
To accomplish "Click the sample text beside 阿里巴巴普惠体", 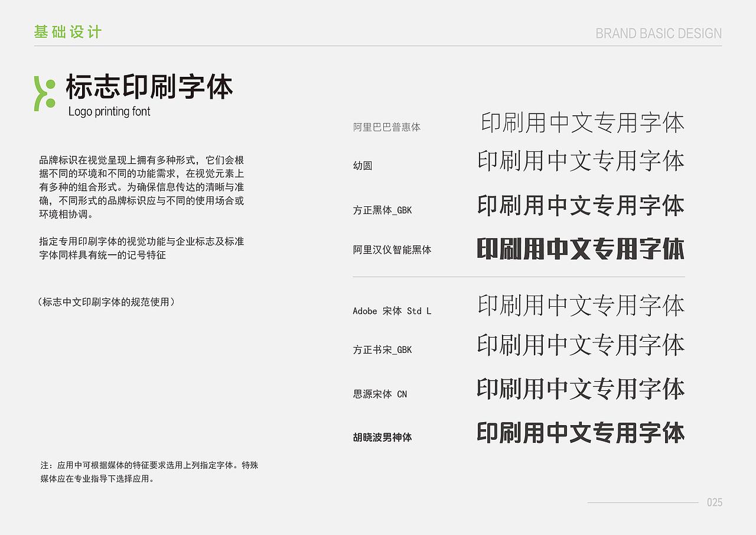I will [x=582, y=123].
